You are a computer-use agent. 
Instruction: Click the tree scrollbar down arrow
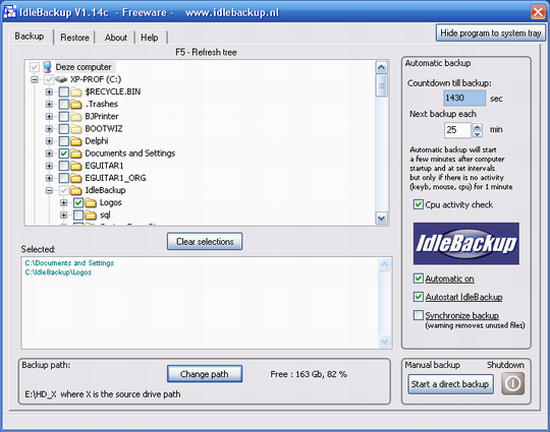(381, 218)
